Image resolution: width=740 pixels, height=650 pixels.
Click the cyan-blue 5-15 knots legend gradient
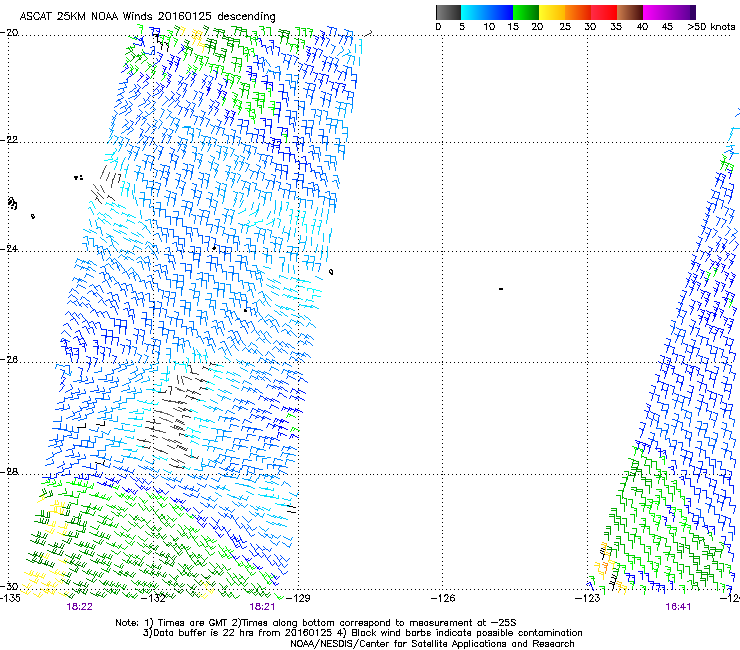[487, 12]
